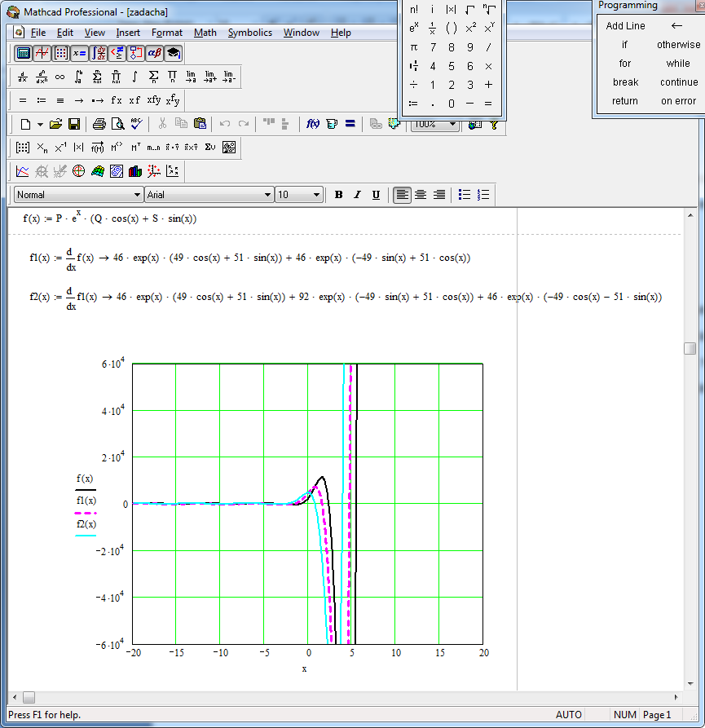Open the Math menu
The height and width of the screenshot is (728, 705).
pyautogui.click(x=205, y=33)
